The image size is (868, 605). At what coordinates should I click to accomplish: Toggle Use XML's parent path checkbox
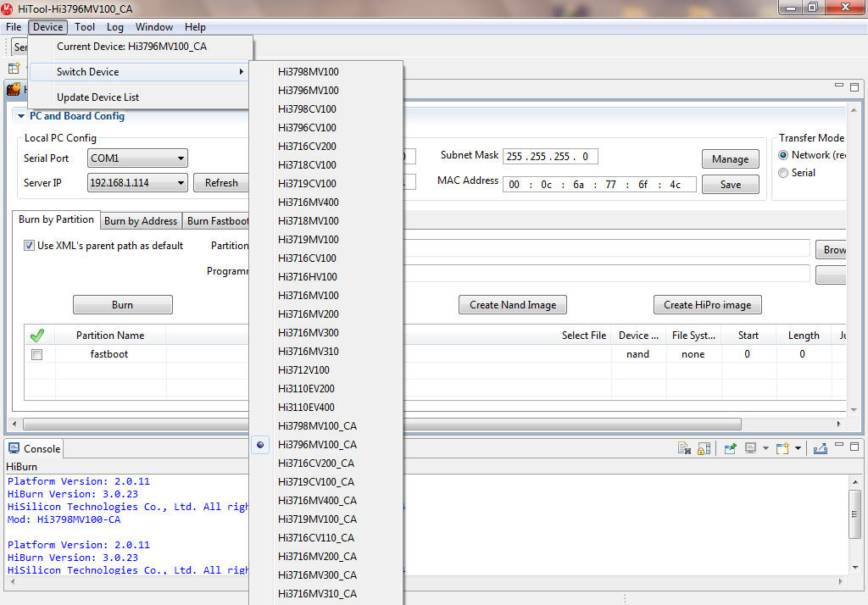pos(30,246)
